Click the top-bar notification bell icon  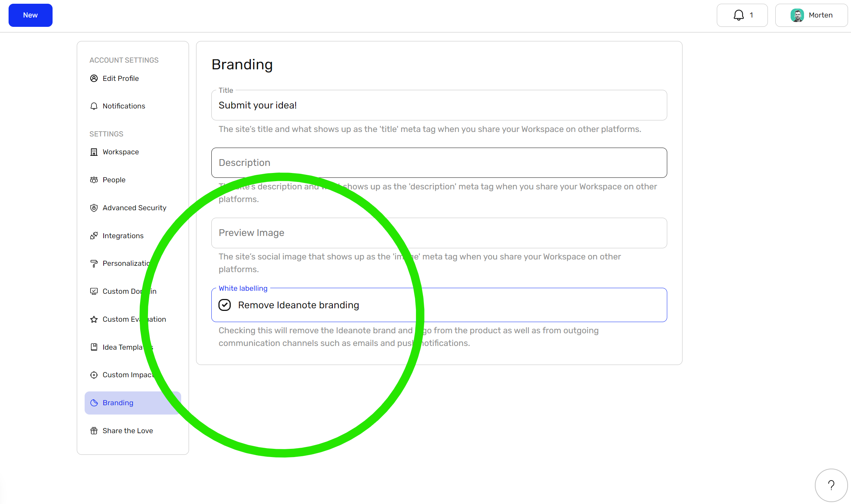(x=738, y=15)
